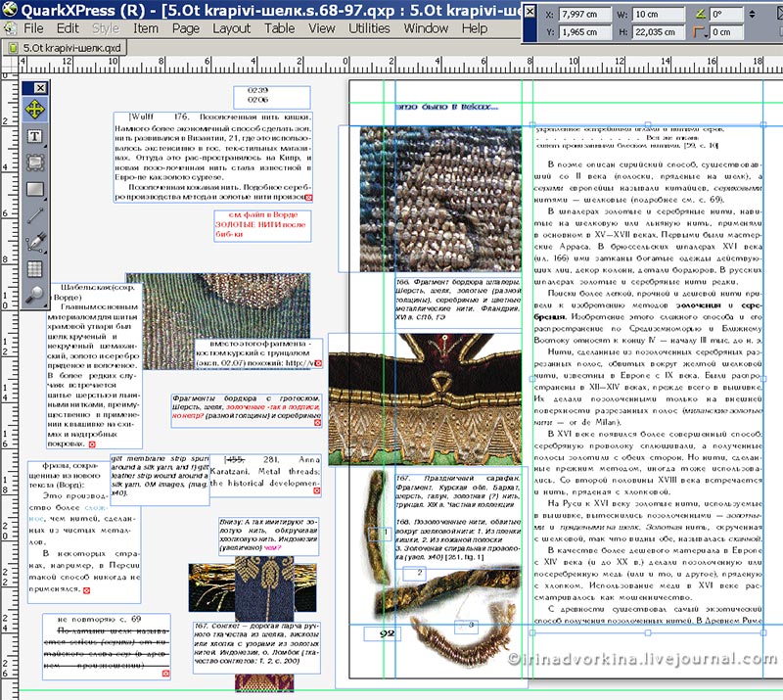Screen dimensions: 783x700
Task: Click the stepper arrows beside the angle field
Action: 752,15
